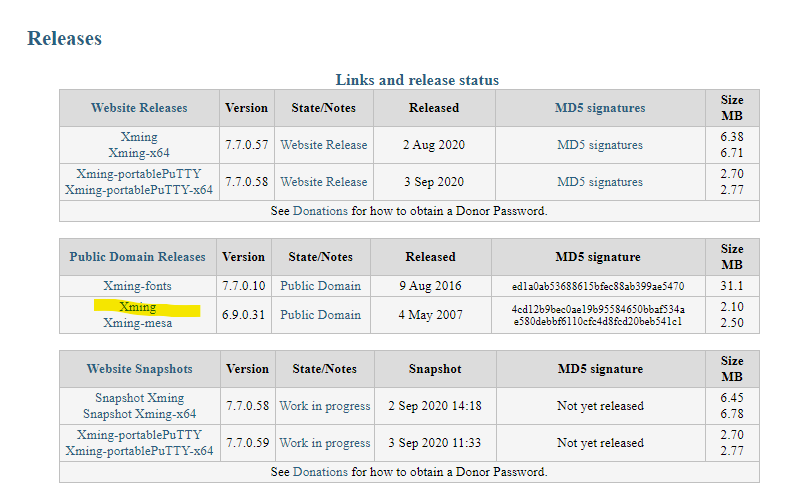Image resolution: width=810 pixels, height=502 pixels.
Task: Click the 'Links and release status' caption
Action: click(x=417, y=80)
